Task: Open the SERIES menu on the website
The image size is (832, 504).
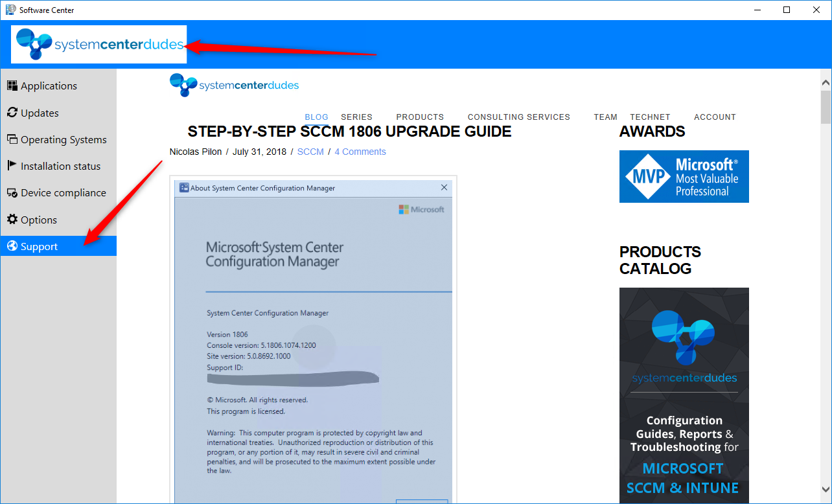Action: (x=357, y=117)
